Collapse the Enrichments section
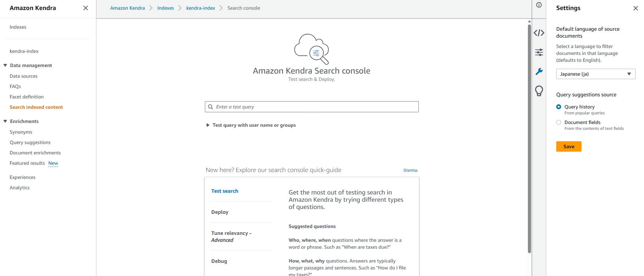The height and width of the screenshot is (276, 644). [5, 121]
